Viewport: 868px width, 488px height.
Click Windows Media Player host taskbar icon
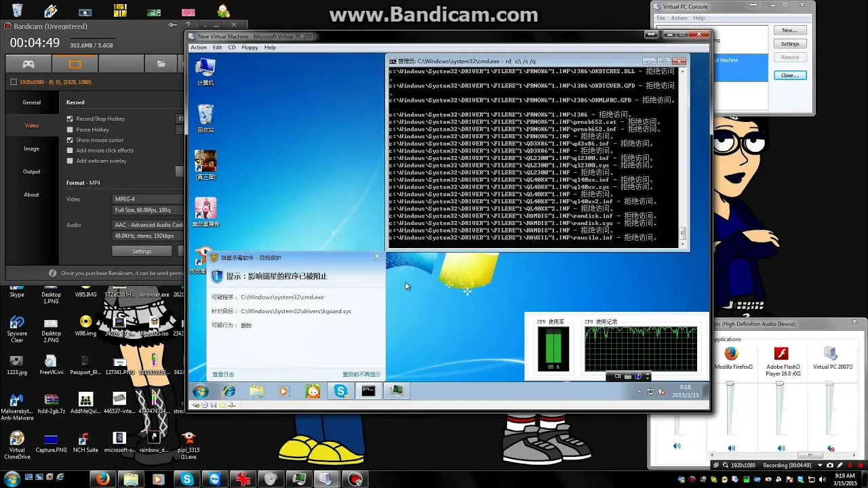159,479
